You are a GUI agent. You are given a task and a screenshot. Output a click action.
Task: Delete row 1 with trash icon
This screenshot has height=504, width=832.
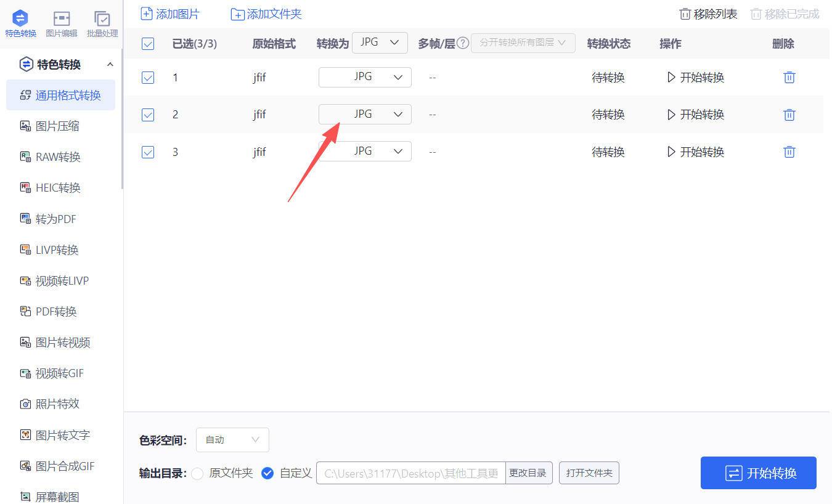point(789,78)
